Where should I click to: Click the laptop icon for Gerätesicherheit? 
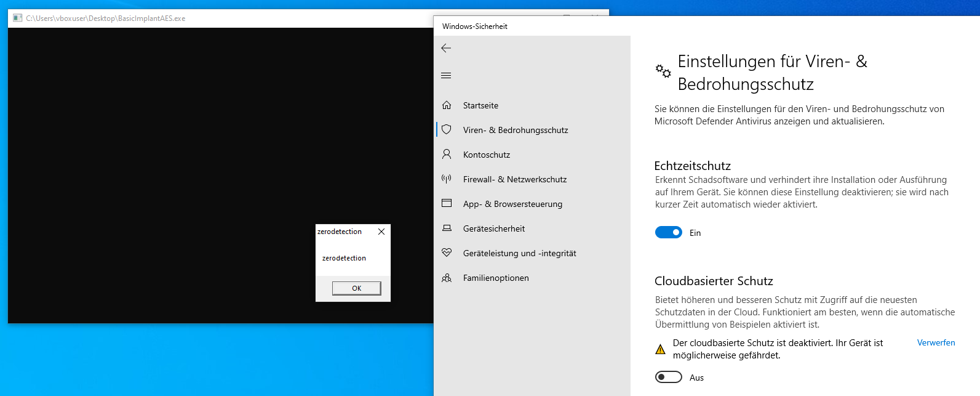[x=447, y=228]
